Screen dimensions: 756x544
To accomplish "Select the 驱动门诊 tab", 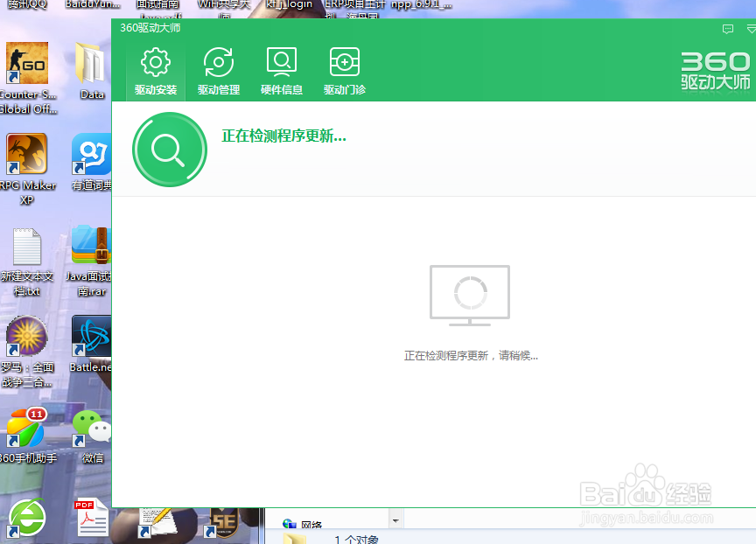I will [344, 72].
